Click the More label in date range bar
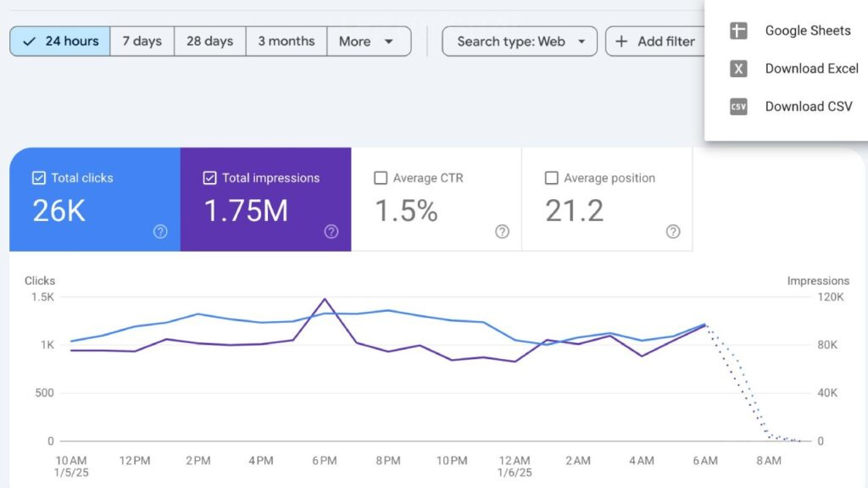This screenshot has height=488, width=868. click(x=355, y=42)
